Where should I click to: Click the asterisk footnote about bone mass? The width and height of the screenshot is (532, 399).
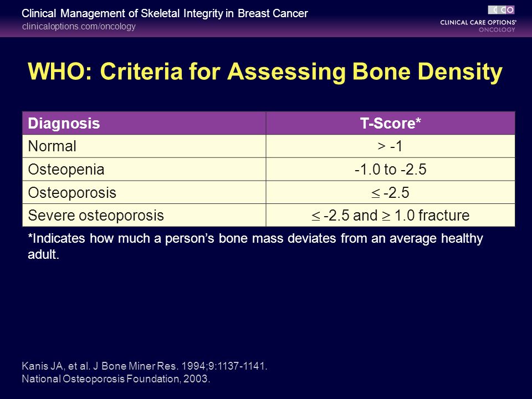click(x=255, y=246)
